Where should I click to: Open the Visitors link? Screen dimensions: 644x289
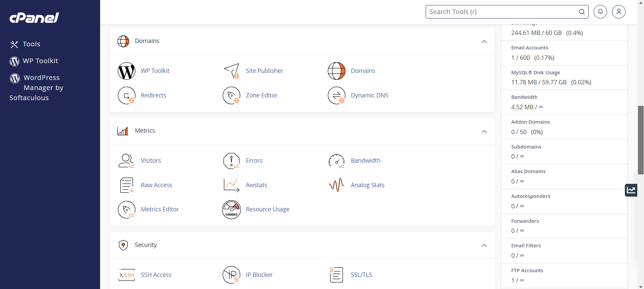click(151, 161)
